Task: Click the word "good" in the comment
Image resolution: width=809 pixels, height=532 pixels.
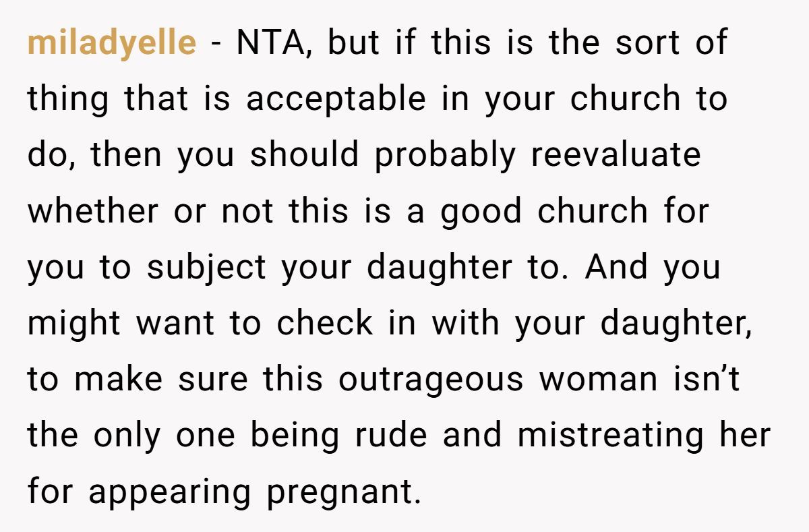Action: pyautogui.click(x=481, y=212)
